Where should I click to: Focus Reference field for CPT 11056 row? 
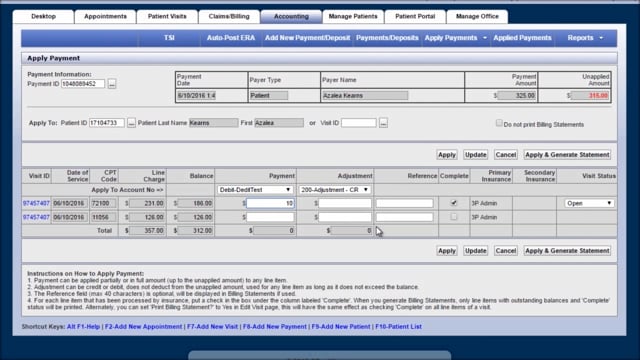click(x=404, y=217)
